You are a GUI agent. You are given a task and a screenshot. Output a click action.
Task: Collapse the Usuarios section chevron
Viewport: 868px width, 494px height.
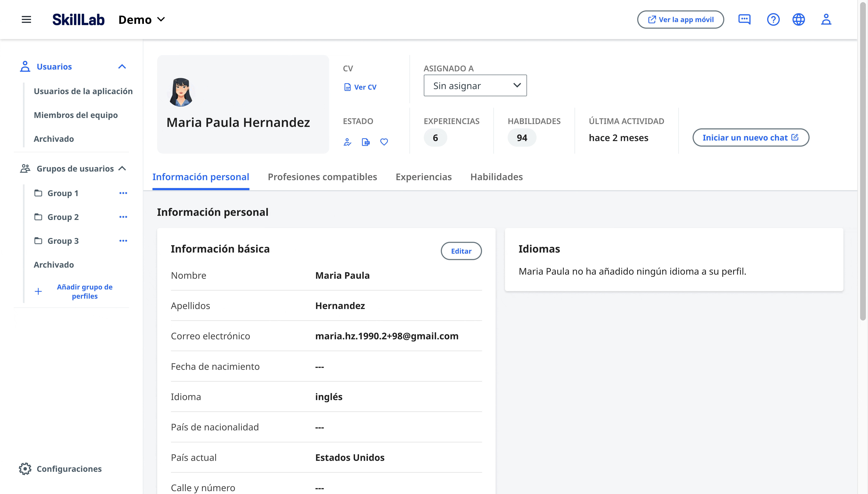[122, 66]
